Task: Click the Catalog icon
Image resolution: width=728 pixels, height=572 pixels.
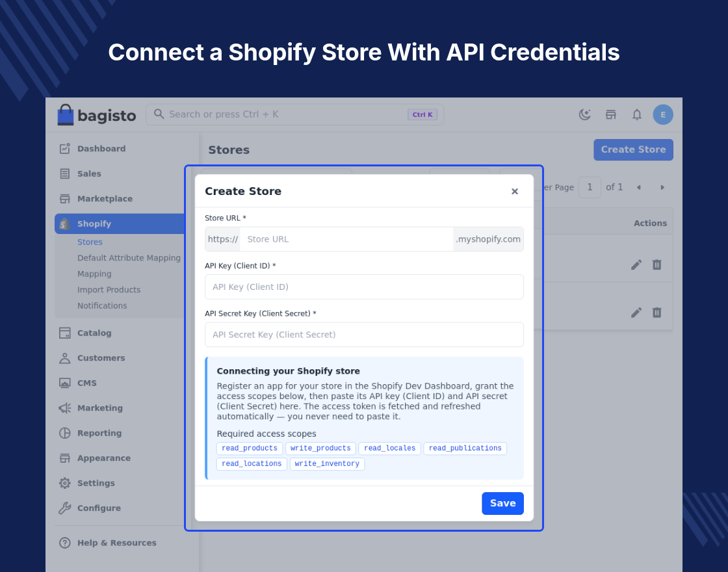Action: (64, 333)
